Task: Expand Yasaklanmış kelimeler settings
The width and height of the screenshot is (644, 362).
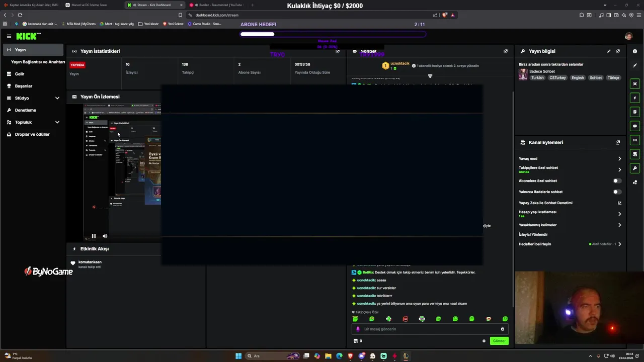Action: coord(619,225)
